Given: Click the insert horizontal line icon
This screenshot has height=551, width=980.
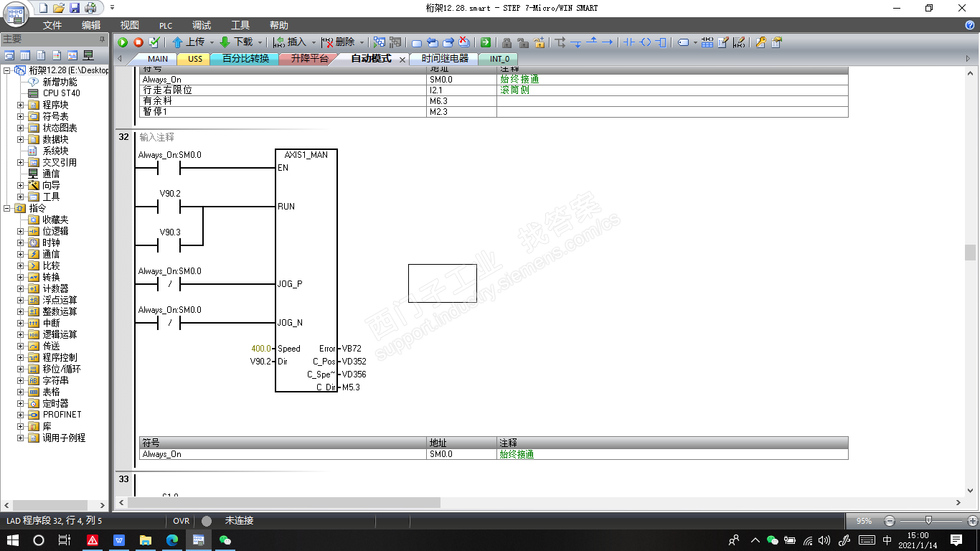Looking at the screenshot, I should click(x=607, y=42).
